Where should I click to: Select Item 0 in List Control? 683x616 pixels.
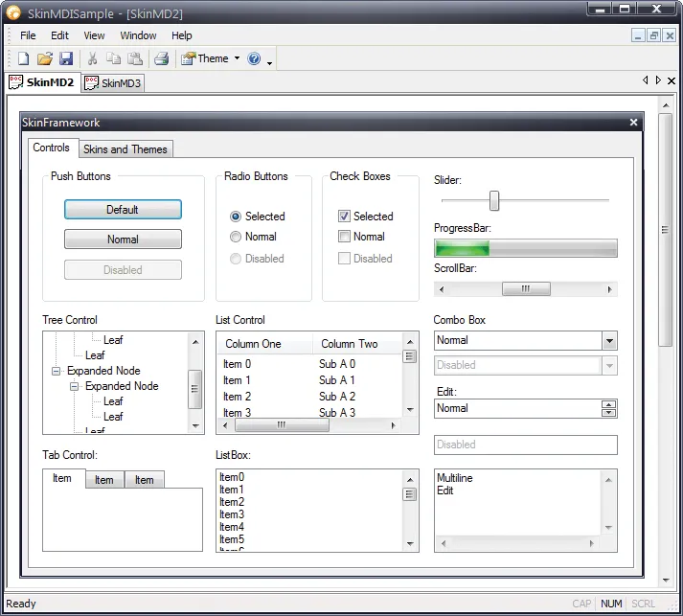[237, 364]
